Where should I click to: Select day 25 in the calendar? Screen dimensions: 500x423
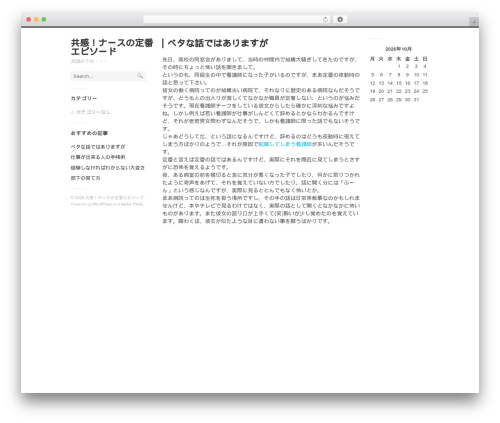coord(425,91)
